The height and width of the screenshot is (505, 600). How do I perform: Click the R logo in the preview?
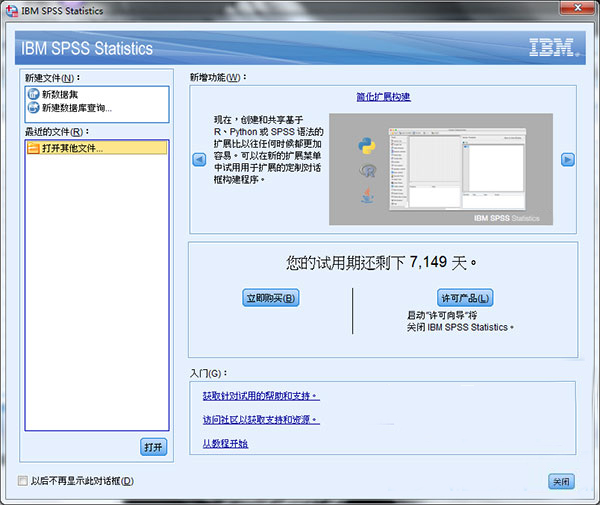367,171
